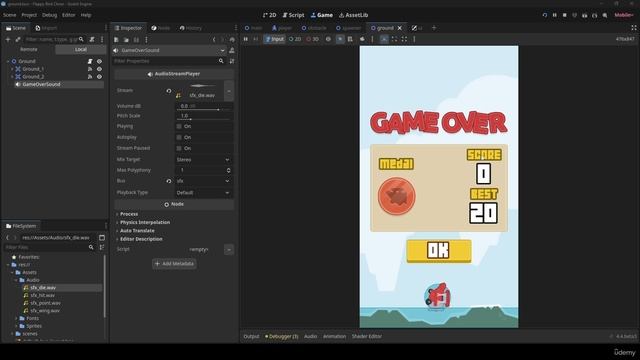Click OK button in game view
Viewport: 640px width, 360px height.
[439, 251]
